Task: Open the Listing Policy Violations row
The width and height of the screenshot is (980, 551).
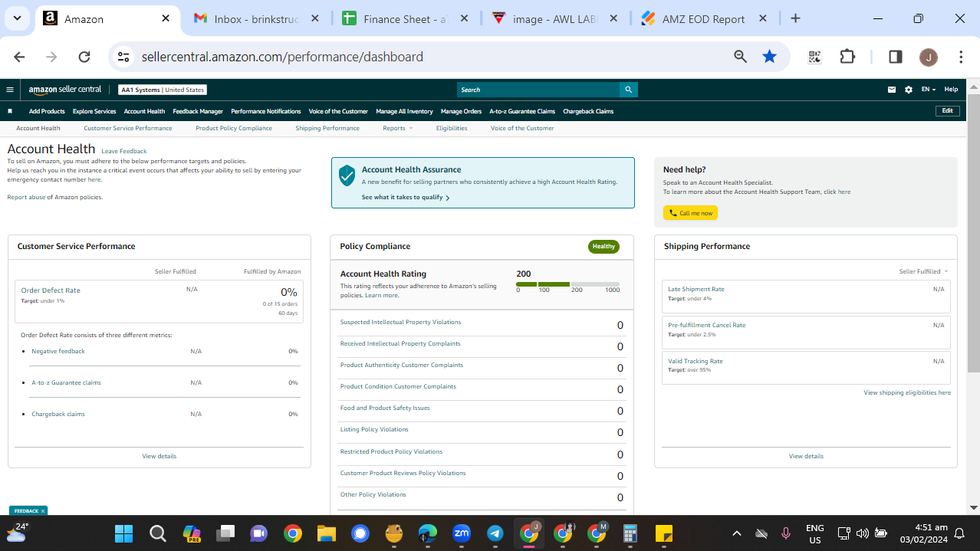Action: pyautogui.click(x=482, y=432)
